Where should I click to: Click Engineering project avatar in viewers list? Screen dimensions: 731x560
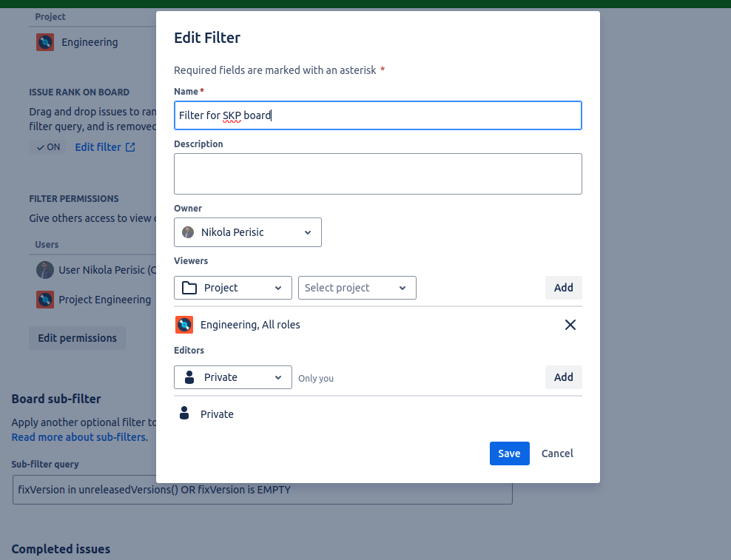tap(184, 325)
